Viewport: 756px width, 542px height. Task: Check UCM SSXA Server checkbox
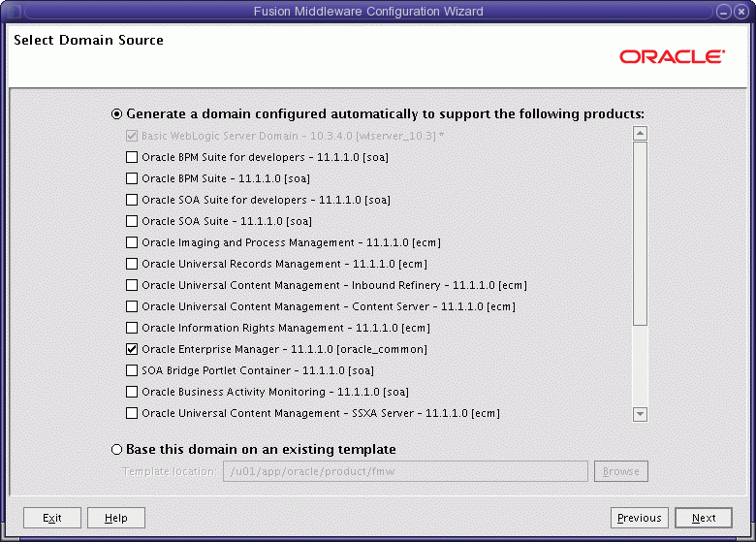132,413
